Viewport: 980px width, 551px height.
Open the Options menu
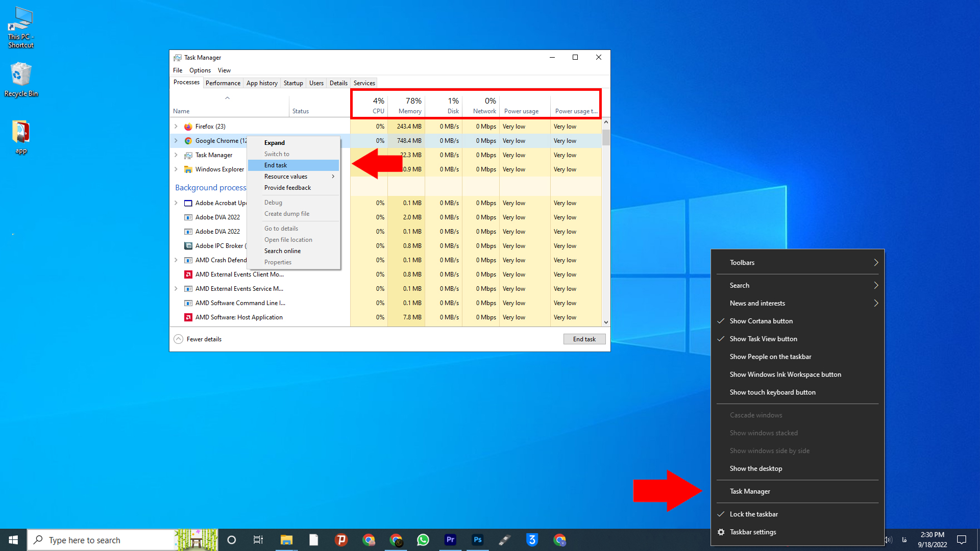pos(200,70)
